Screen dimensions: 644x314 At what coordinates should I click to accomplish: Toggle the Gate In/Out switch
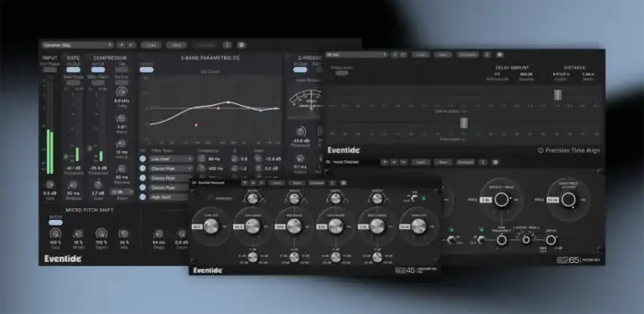(73, 70)
